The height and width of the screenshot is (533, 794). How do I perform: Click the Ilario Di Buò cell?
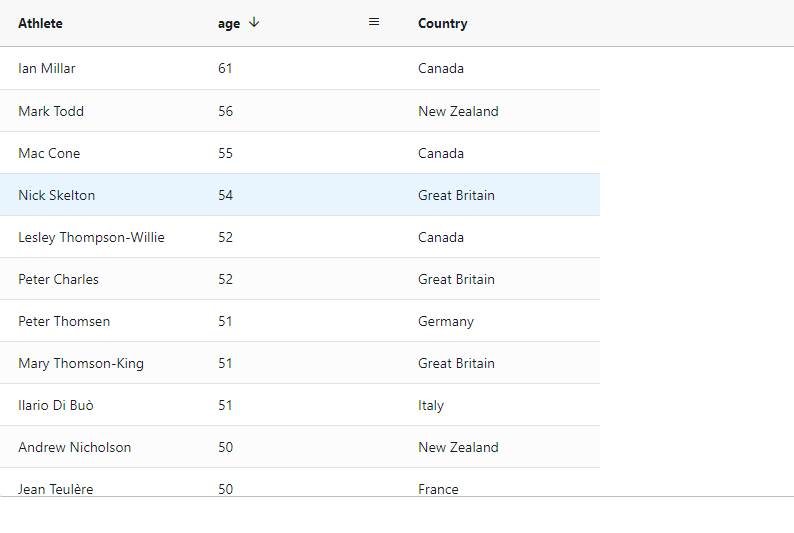point(56,405)
